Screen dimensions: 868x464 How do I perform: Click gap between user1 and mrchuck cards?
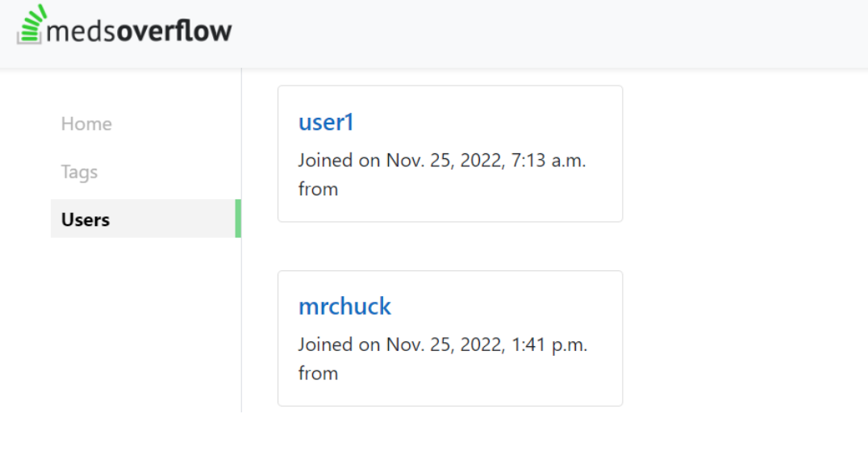450,246
